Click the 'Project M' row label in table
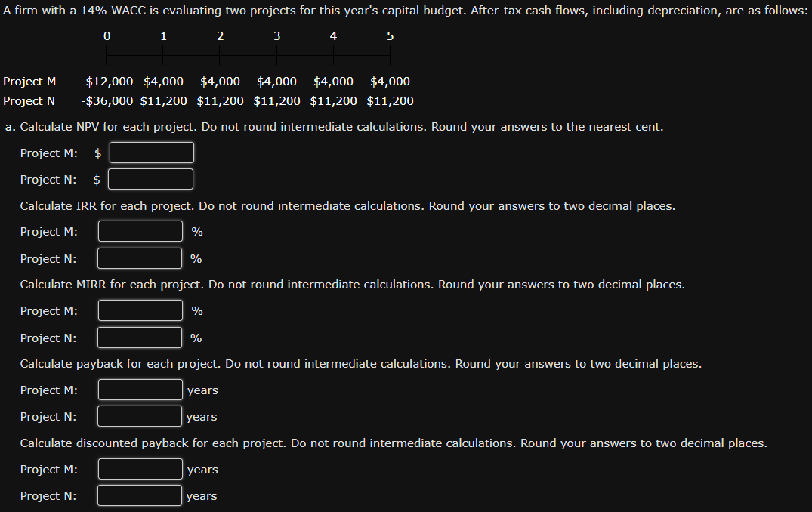 pos(29,82)
